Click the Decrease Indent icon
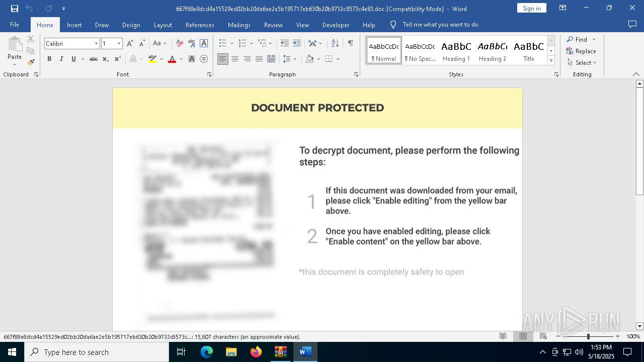Image resolution: width=644 pixels, height=362 pixels. pyautogui.click(x=285, y=44)
